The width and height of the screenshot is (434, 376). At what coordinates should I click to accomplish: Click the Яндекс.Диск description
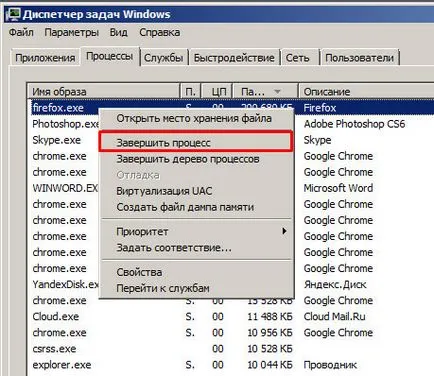pyautogui.click(x=335, y=284)
